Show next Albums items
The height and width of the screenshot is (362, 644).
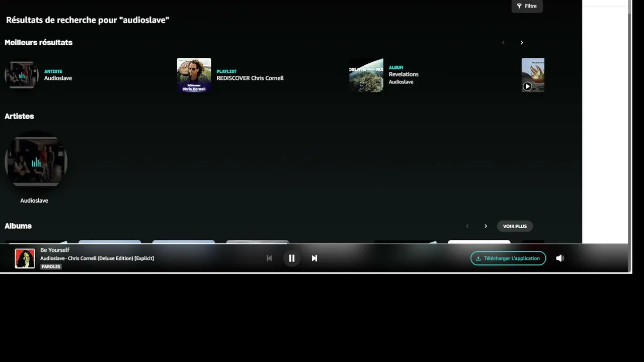[x=486, y=226]
